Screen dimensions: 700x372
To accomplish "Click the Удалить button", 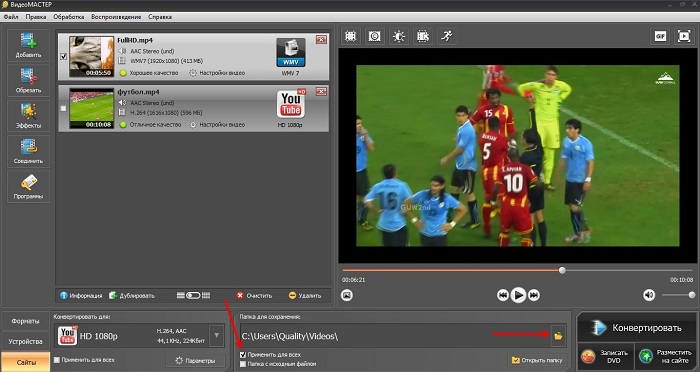I will (x=305, y=296).
